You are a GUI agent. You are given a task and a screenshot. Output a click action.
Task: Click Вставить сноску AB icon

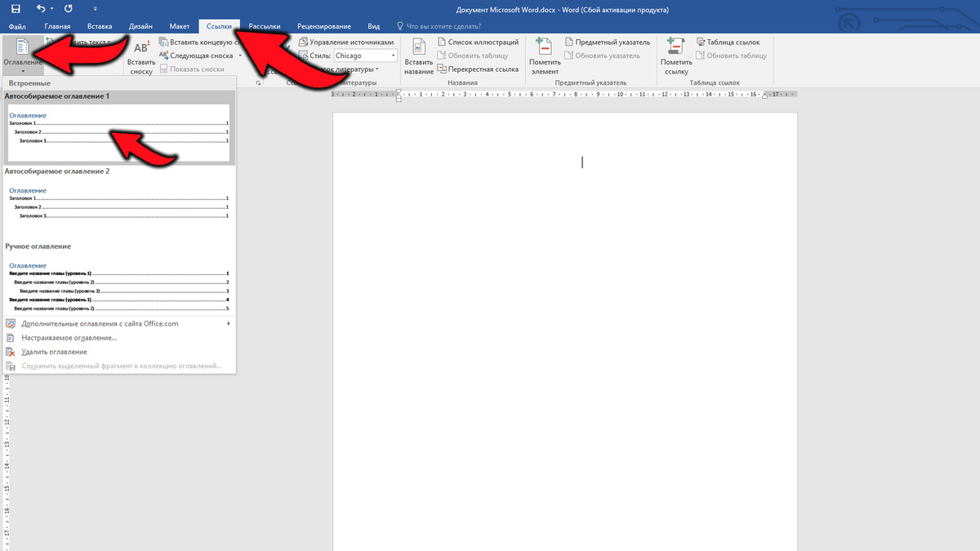tap(141, 47)
